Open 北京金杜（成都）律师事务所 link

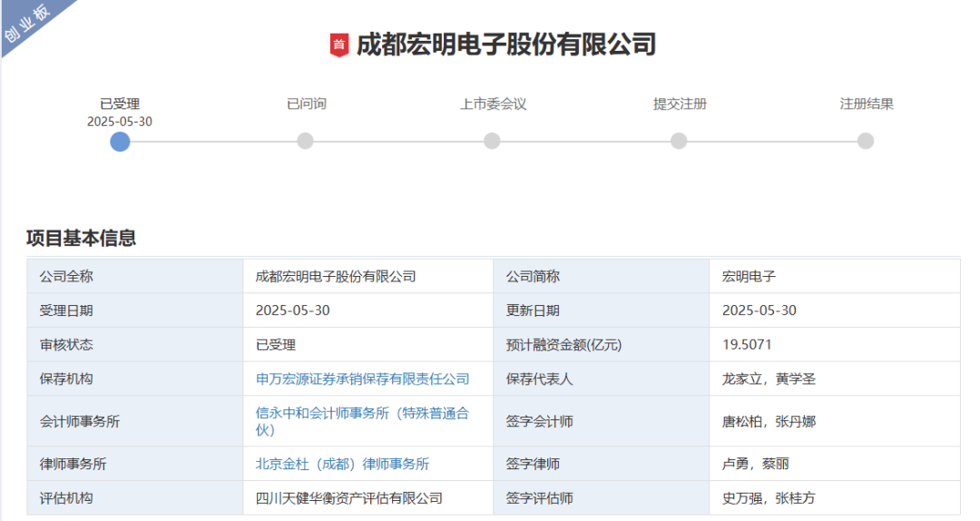pos(342,464)
